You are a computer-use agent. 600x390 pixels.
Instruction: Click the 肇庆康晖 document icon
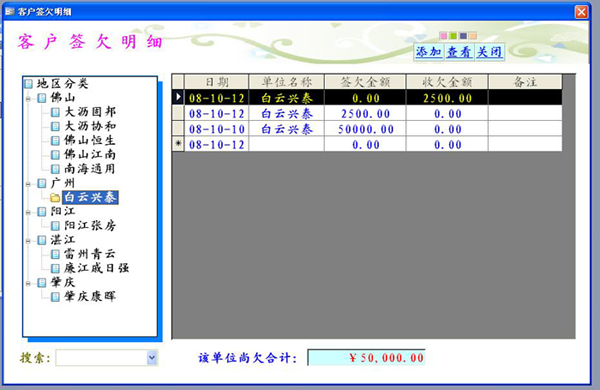click(x=55, y=297)
